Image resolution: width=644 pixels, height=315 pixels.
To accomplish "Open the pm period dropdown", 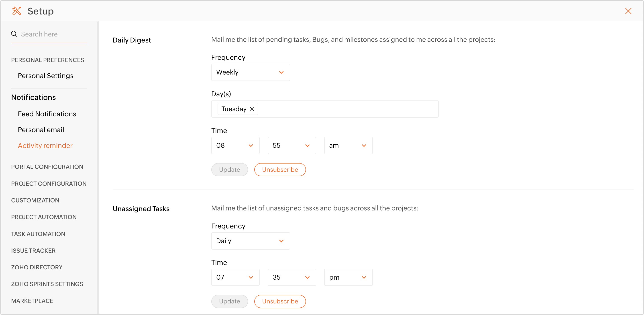I will pyautogui.click(x=348, y=278).
